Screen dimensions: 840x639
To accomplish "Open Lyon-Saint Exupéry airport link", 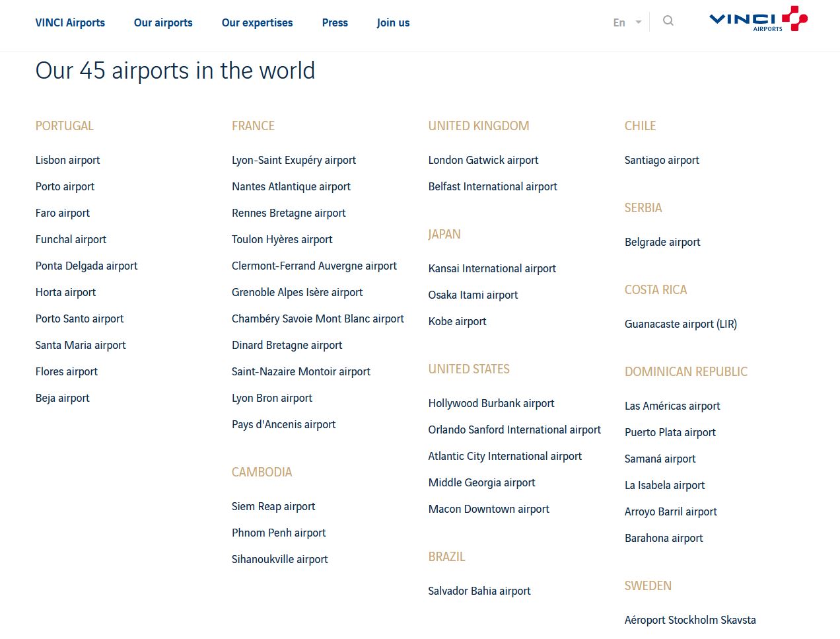I will [294, 160].
